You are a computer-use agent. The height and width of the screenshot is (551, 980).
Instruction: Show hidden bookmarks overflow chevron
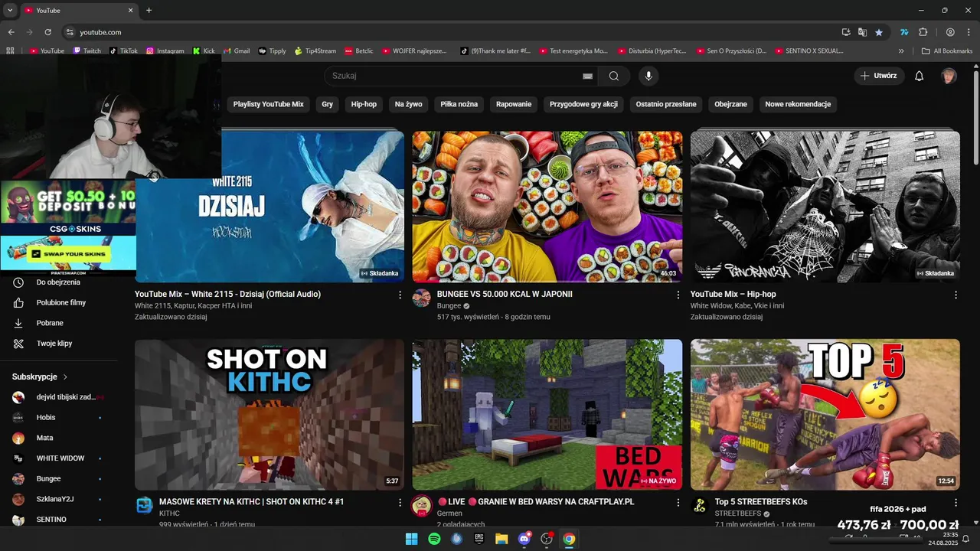coord(901,51)
